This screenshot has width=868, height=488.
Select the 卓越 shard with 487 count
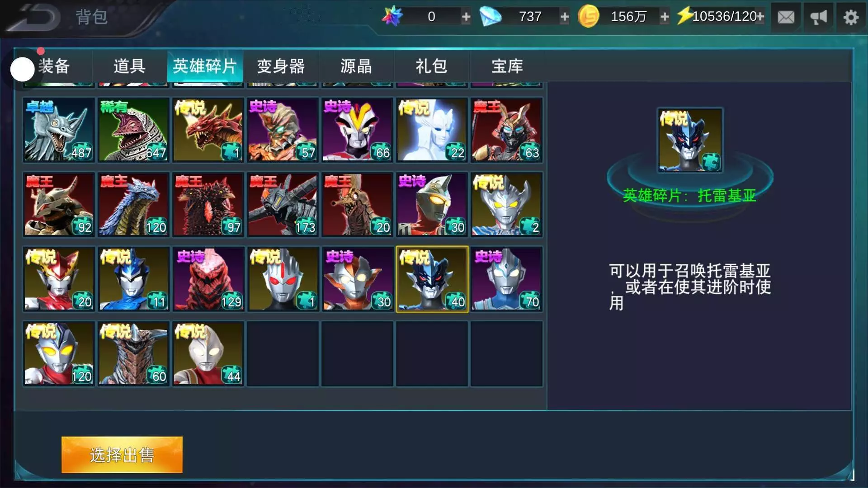point(59,130)
